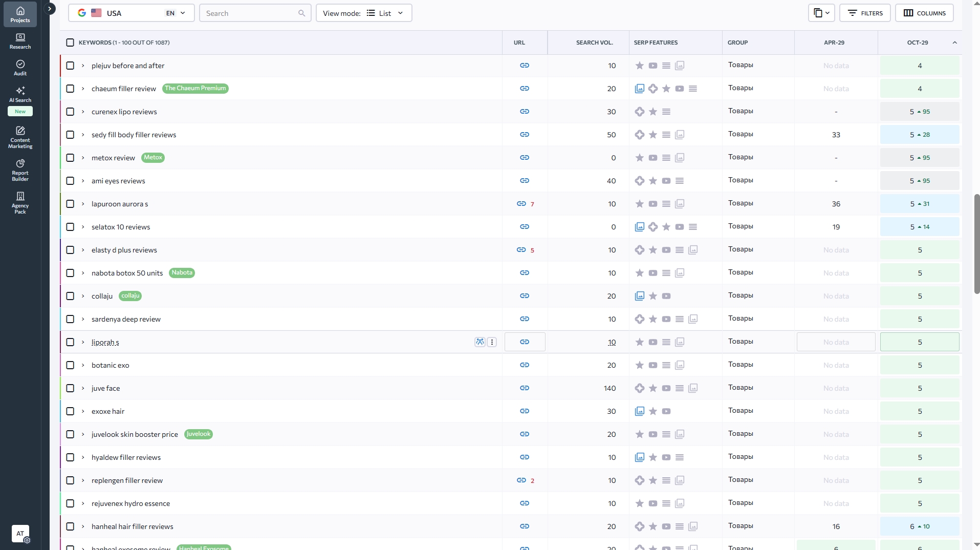Image resolution: width=980 pixels, height=550 pixels.
Task: Open Content Marketing in sidebar
Action: [20, 137]
